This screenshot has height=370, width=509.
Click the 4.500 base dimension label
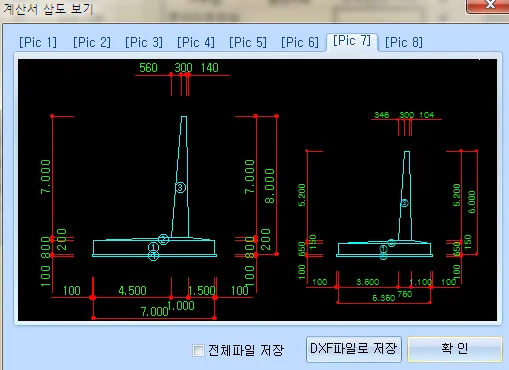(x=132, y=291)
